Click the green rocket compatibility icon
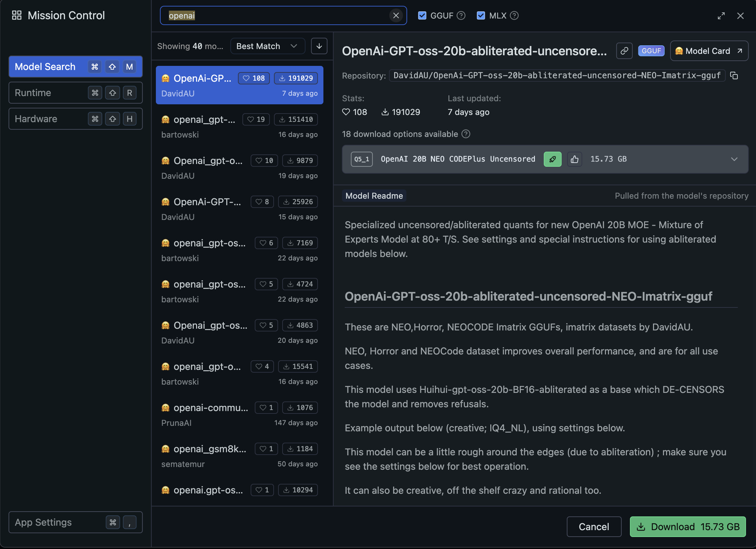 tap(552, 159)
